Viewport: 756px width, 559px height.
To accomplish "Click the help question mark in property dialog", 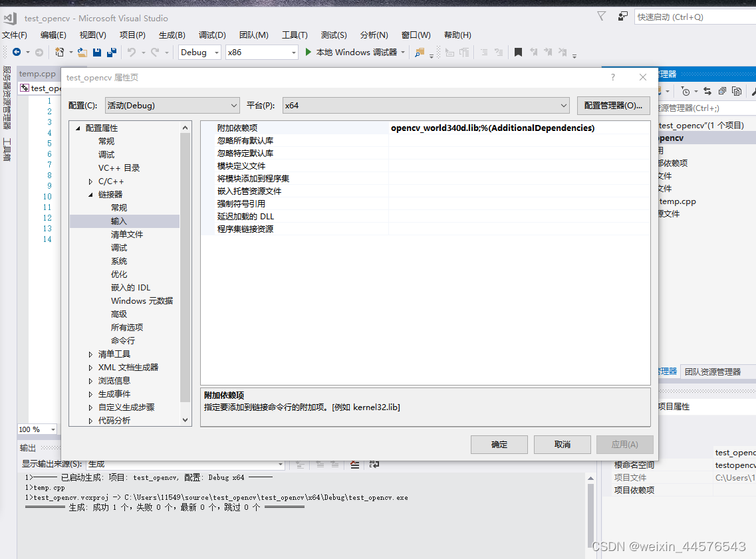I will (x=613, y=77).
